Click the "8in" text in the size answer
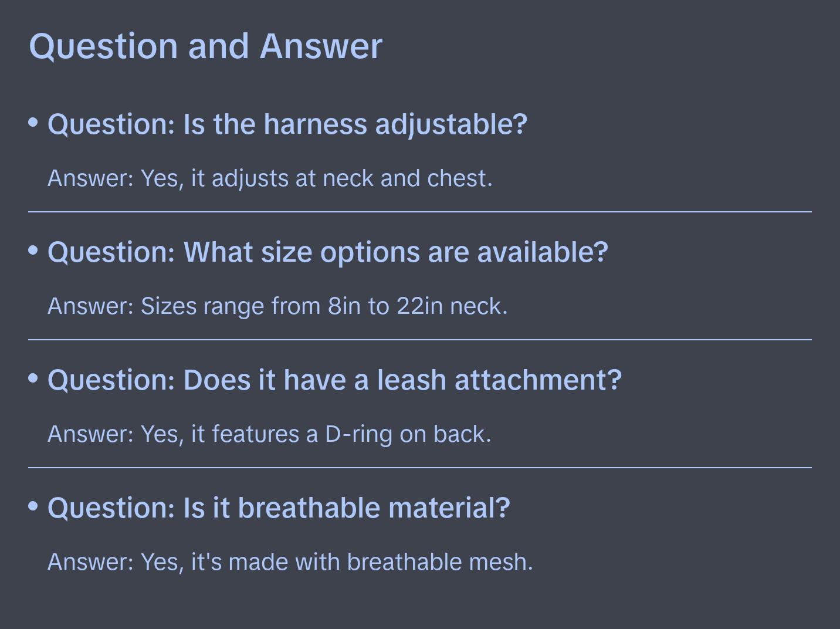840x629 pixels. 344,306
